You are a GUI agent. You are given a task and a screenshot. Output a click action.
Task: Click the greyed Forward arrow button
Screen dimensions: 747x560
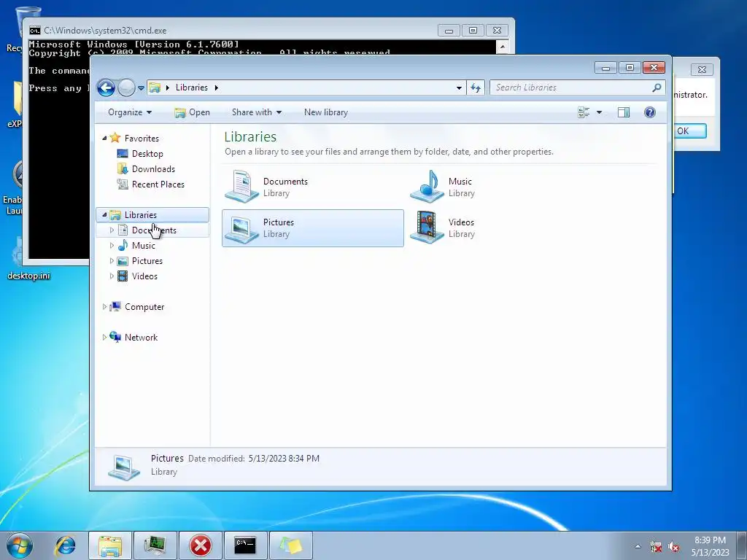[126, 87]
